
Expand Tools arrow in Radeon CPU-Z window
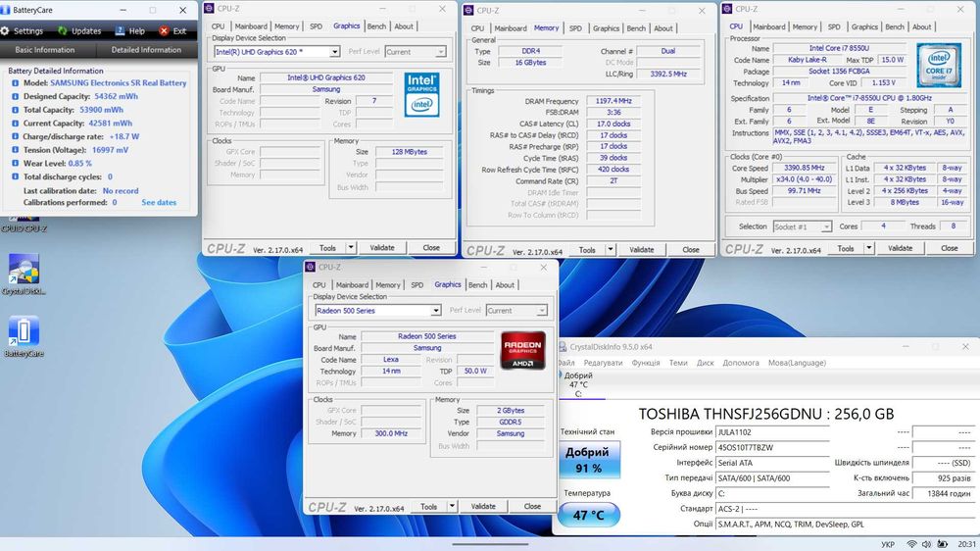click(x=452, y=507)
